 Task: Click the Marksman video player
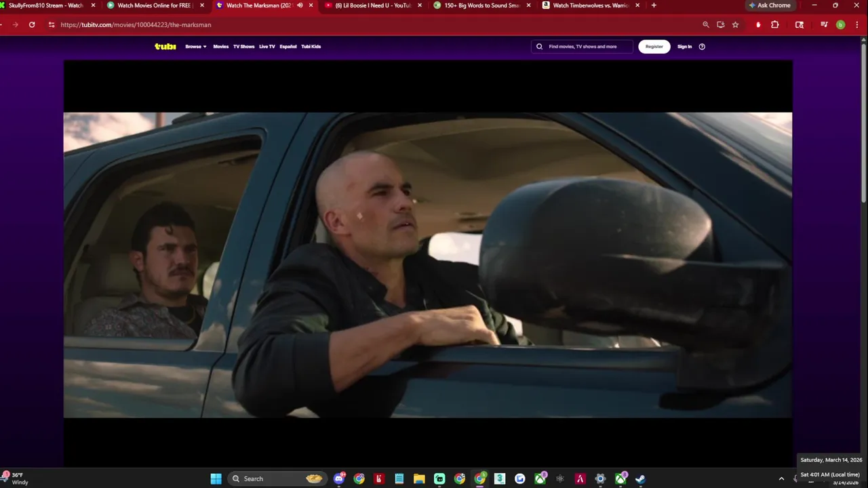coord(428,264)
